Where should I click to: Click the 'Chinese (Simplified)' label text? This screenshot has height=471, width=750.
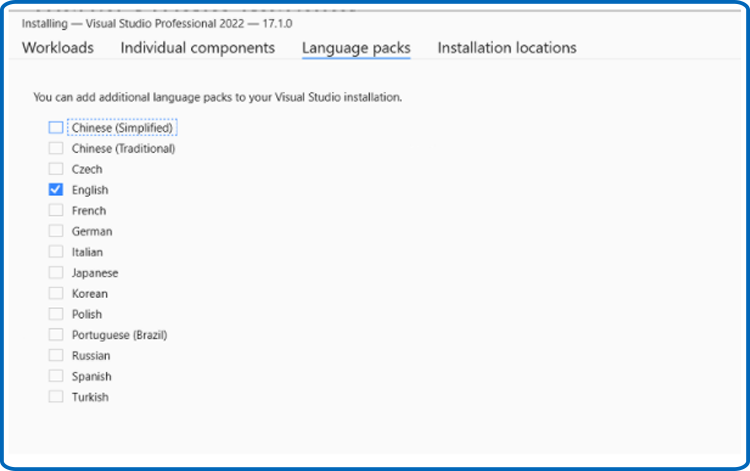[122, 128]
